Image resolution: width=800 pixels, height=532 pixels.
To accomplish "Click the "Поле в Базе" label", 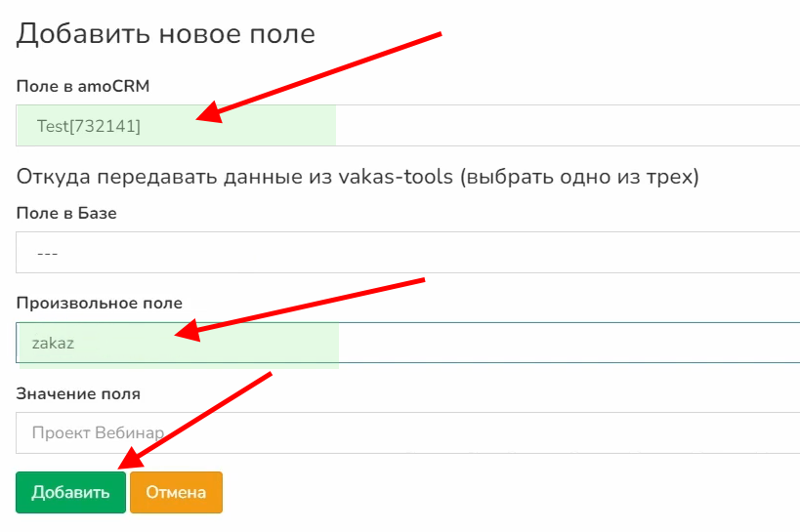I will tap(66, 213).
